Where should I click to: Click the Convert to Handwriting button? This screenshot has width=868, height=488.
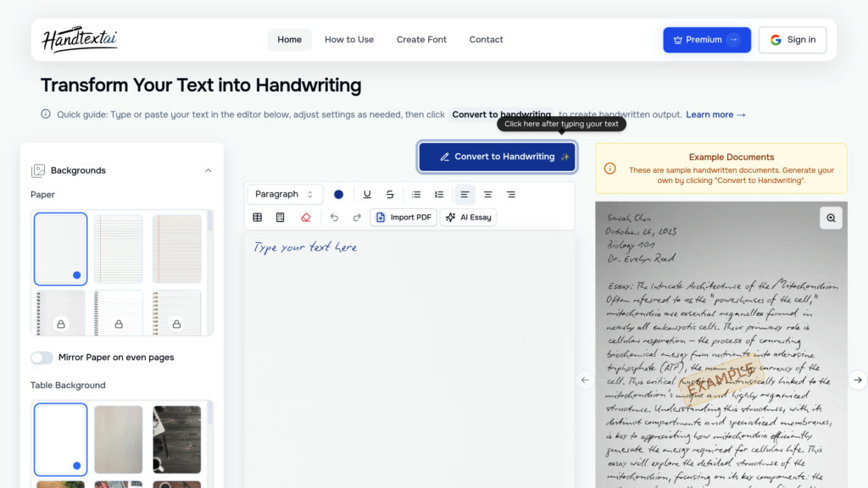click(497, 157)
